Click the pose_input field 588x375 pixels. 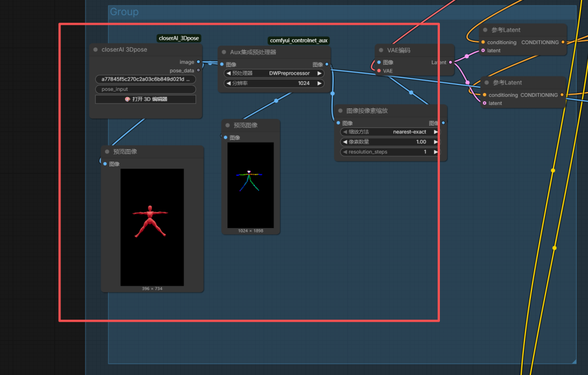point(145,89)
